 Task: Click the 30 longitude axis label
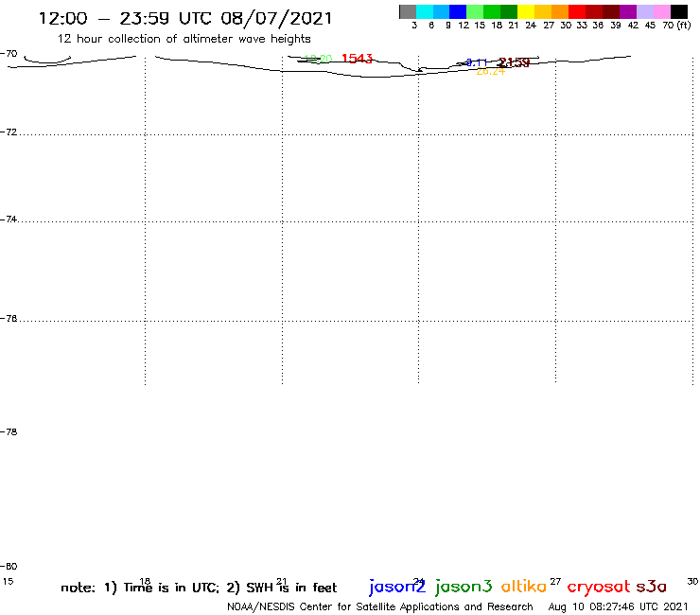click(x=692, y=582)
